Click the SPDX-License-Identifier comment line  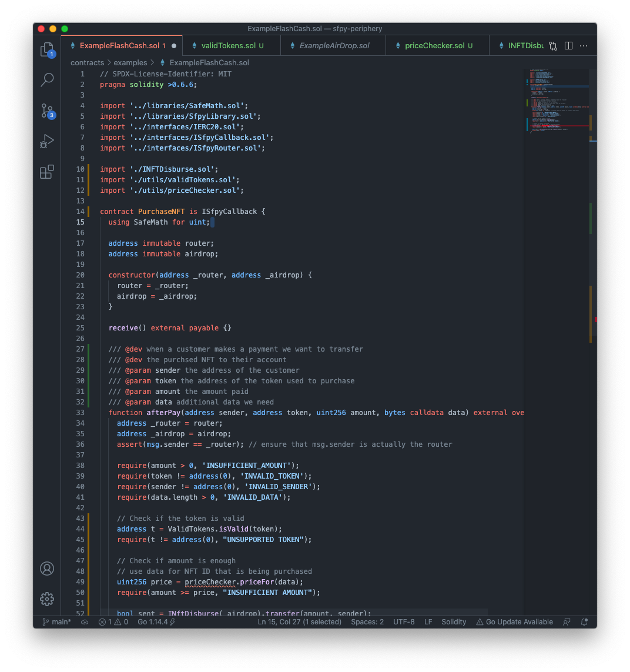tap(166, 74)
